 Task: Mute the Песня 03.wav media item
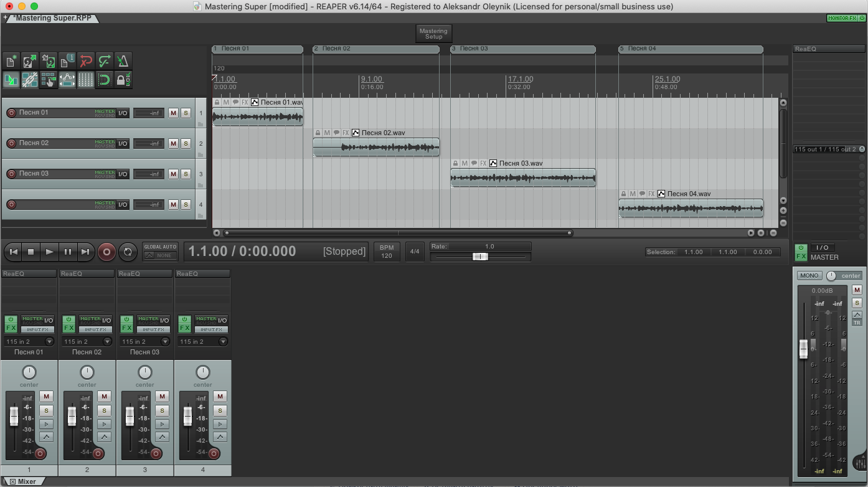[x=465, y=163]
